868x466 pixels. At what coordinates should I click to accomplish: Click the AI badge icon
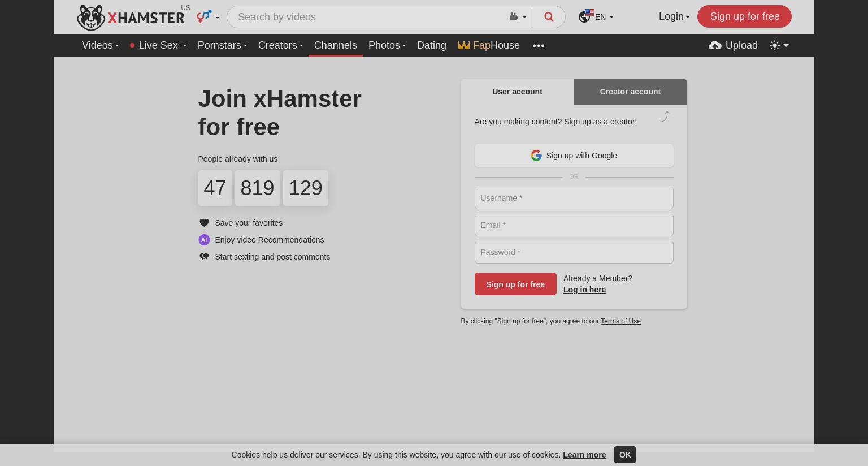tap(204, 240)
